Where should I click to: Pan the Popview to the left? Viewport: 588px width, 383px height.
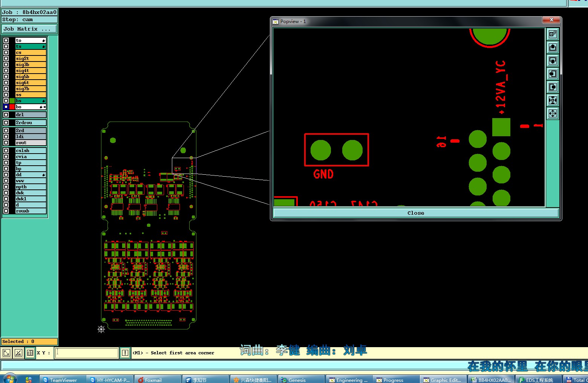[553, 74]
